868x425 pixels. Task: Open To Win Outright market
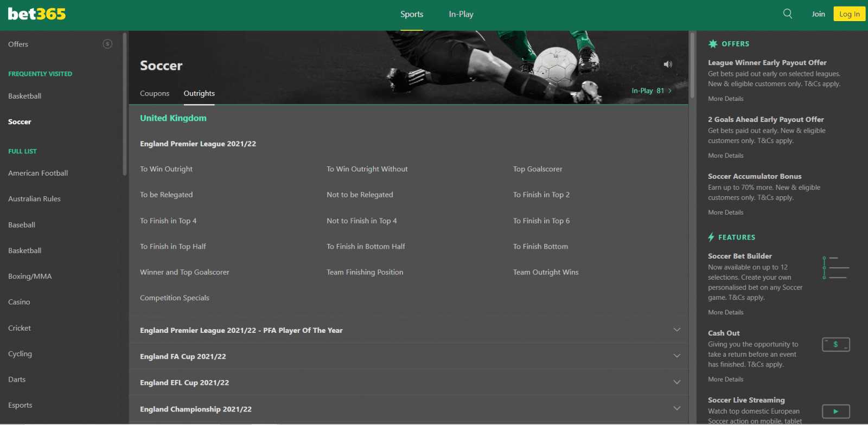166,169
